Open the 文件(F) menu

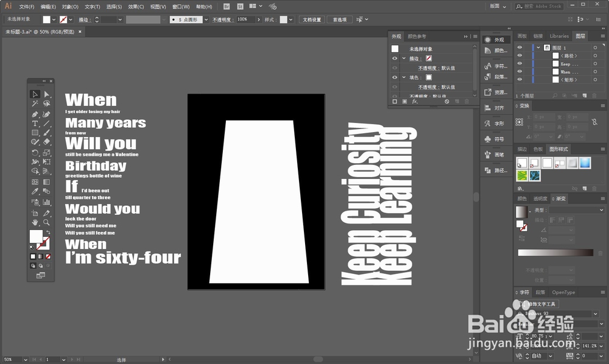[27, 7]
